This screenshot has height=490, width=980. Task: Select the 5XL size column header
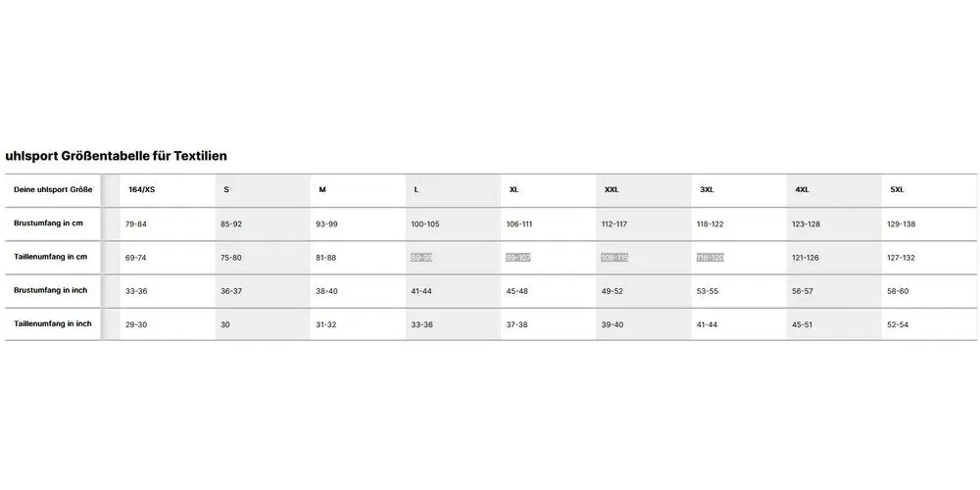(x=897, y=189)
